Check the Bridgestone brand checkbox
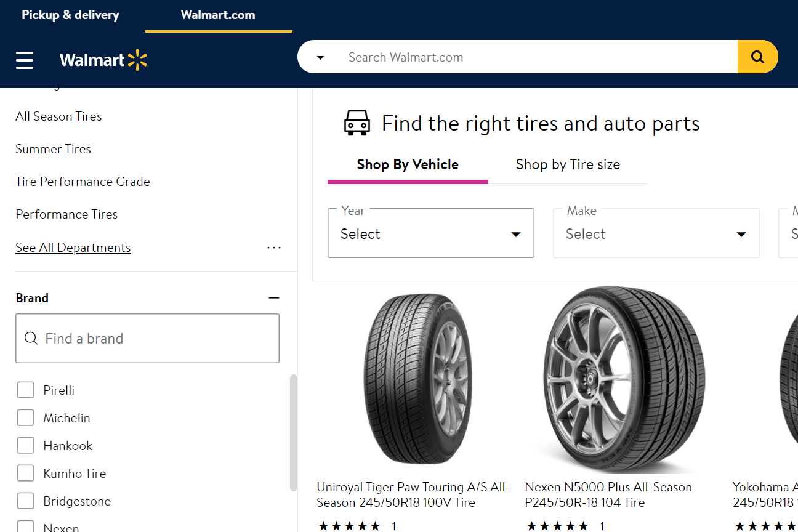 tap(25, 501)
